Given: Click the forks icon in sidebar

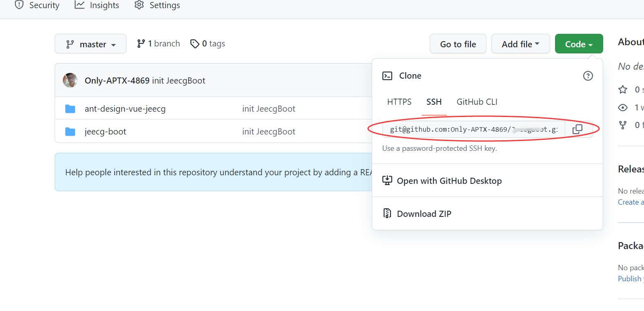Looking at the screenshot, I should click(x=623, y=125).
